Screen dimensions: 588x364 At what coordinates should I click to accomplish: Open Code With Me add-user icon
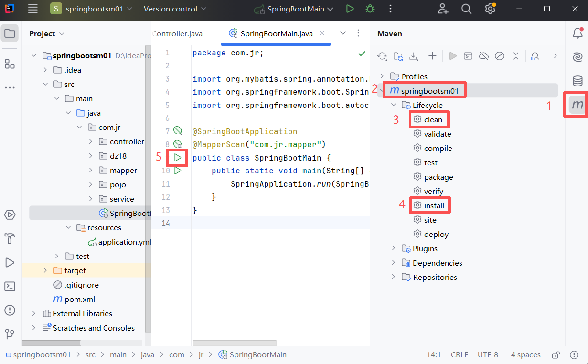click(443, 9)
